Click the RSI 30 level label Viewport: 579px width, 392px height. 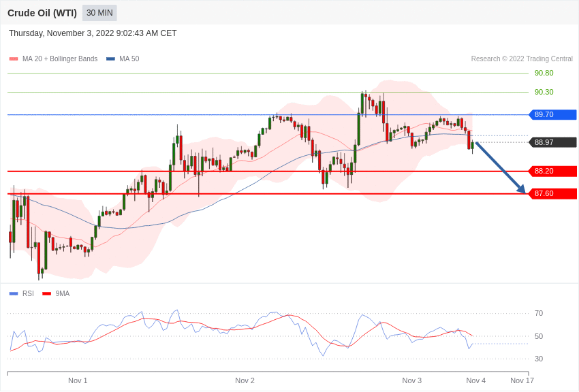[x=539, y=359]
